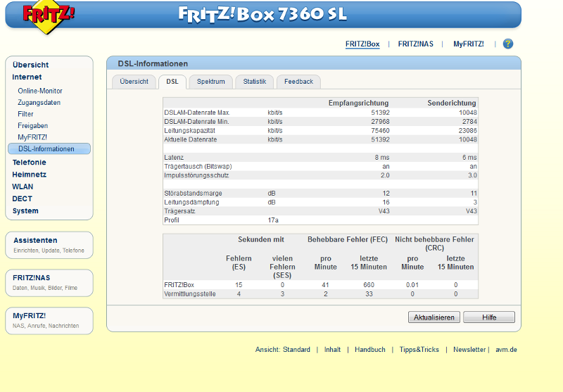Click the DSL-Informationen panel title
The width and height of the screenshot is (563, 392).
pos(153,63)
